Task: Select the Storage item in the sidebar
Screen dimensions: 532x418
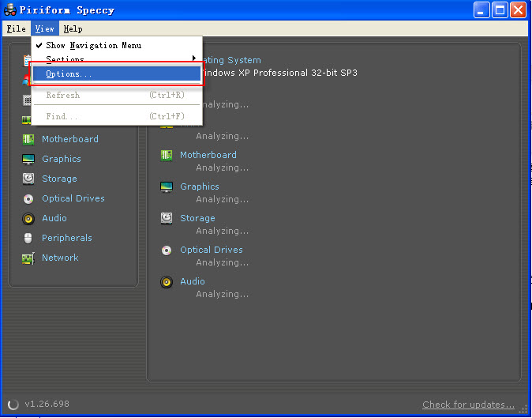Action: [x=59, y=179]
